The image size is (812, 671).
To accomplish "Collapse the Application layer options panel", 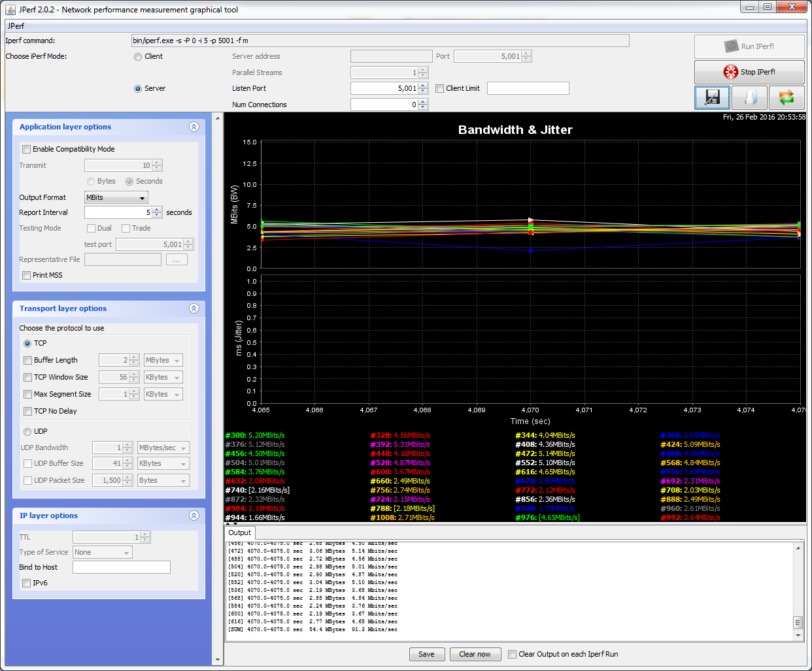I will click(x=194, y=127).
